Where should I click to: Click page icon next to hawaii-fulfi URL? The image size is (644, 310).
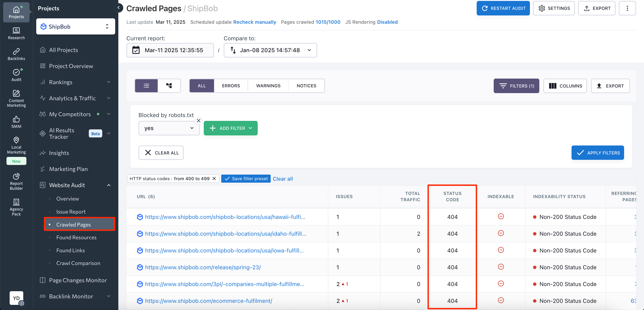tap(140, 217)
